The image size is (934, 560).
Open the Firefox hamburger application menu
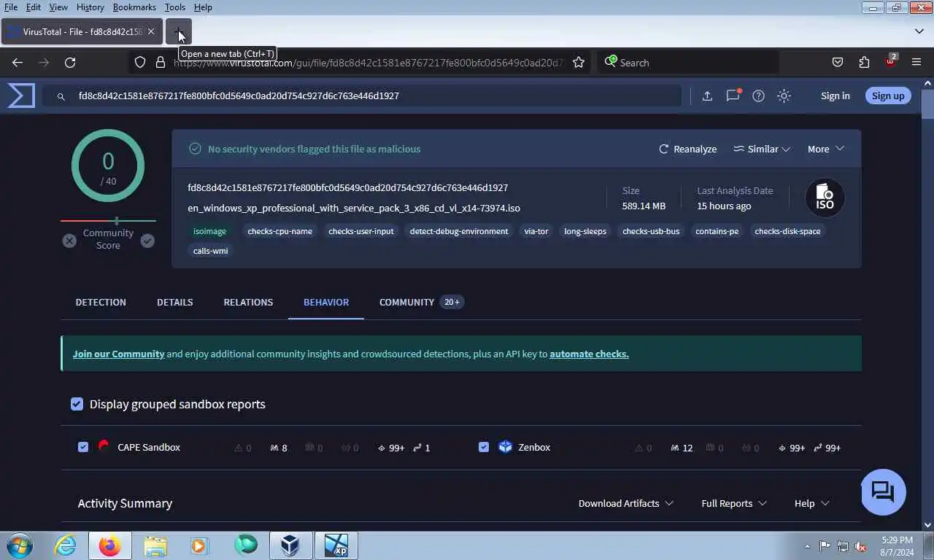coord(916,63)
